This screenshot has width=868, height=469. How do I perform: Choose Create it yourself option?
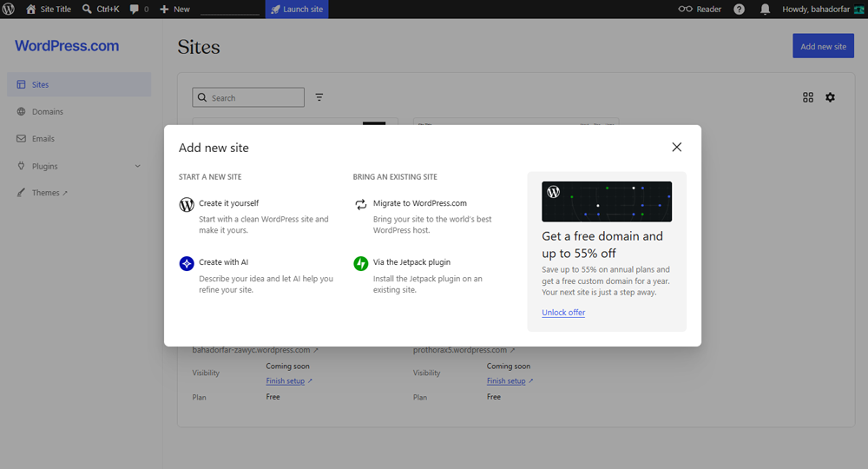coord(258,216)
